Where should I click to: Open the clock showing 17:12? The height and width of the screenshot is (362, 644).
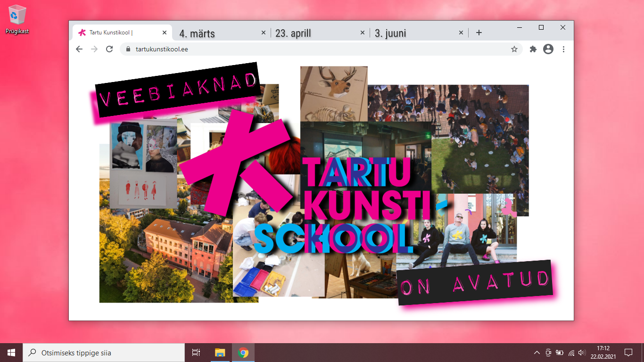tap(603, 353)
